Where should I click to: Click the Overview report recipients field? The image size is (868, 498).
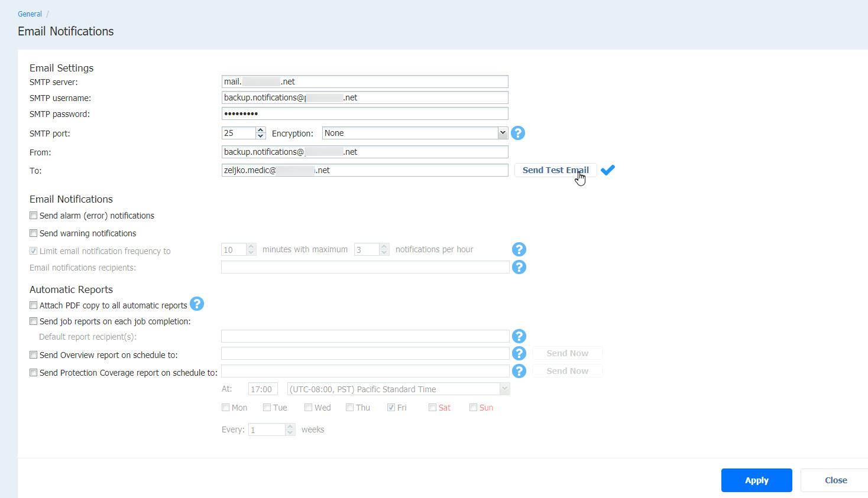pyautogui.click(x=365, y=353)
